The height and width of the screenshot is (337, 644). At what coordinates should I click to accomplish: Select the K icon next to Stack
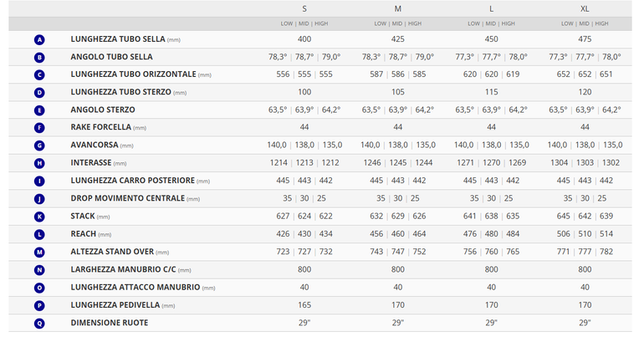[x=39, y=217]
